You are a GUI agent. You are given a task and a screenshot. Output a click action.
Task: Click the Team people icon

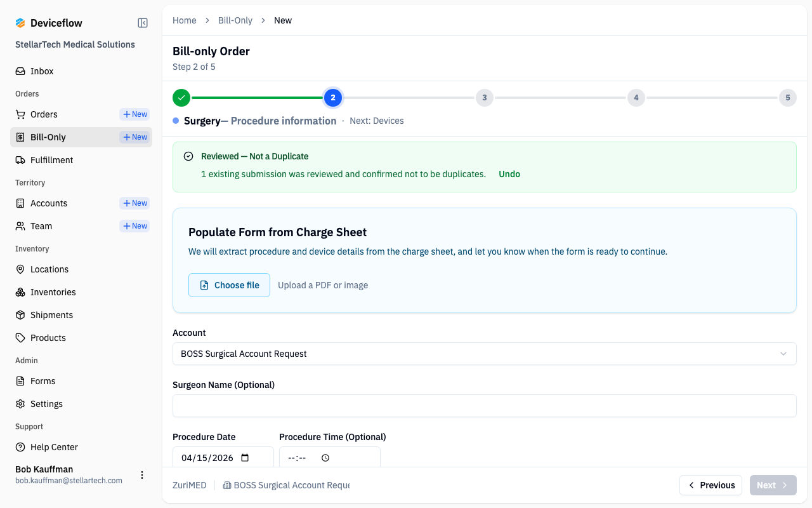20,226
